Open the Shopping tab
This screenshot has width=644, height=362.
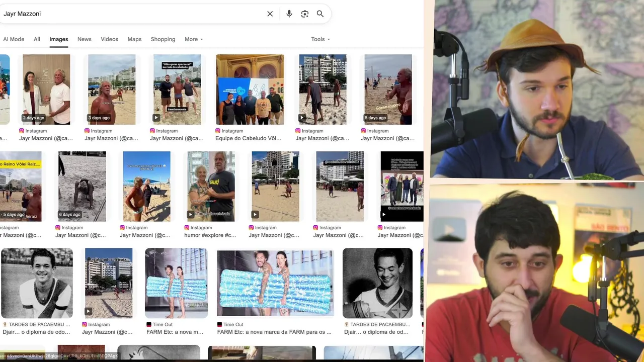pyautogui.click(x=163, y=39)
